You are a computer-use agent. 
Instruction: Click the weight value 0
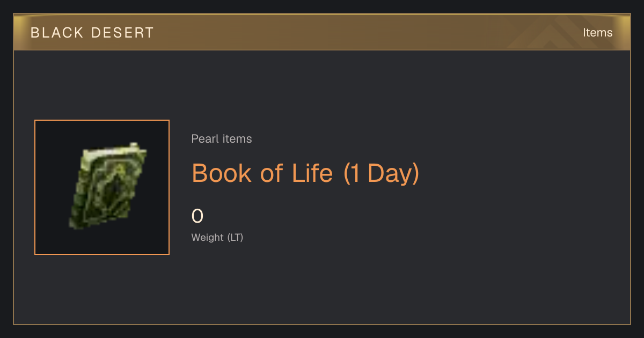[x=197, y=216]
